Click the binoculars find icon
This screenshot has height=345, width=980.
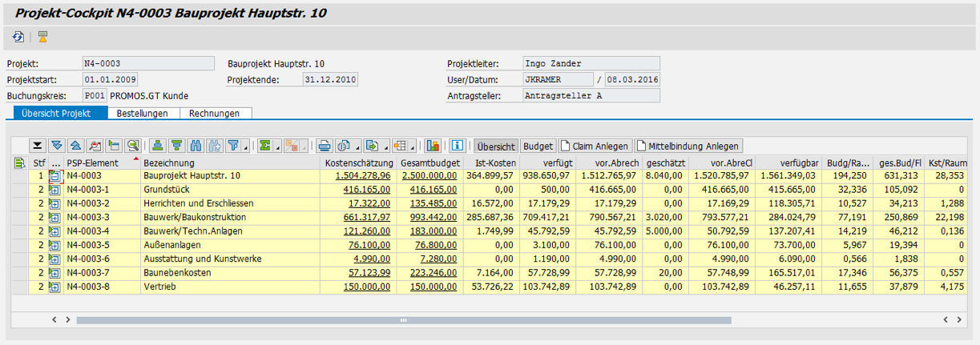point(195,146)
